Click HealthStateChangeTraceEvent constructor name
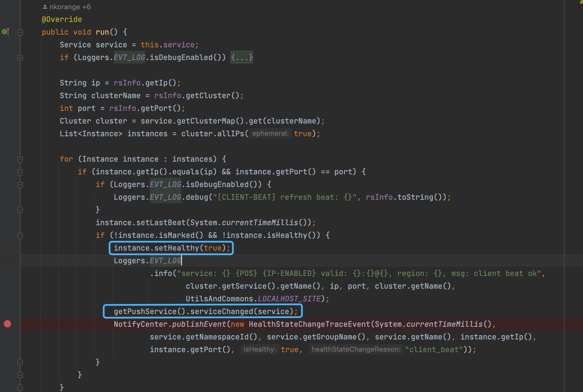 click(x=310, y=324)
